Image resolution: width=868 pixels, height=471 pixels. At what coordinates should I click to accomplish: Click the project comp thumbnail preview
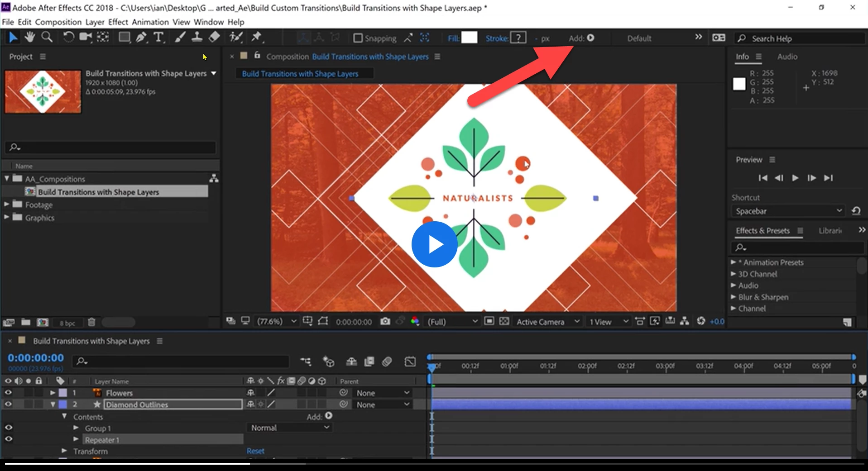43,92
